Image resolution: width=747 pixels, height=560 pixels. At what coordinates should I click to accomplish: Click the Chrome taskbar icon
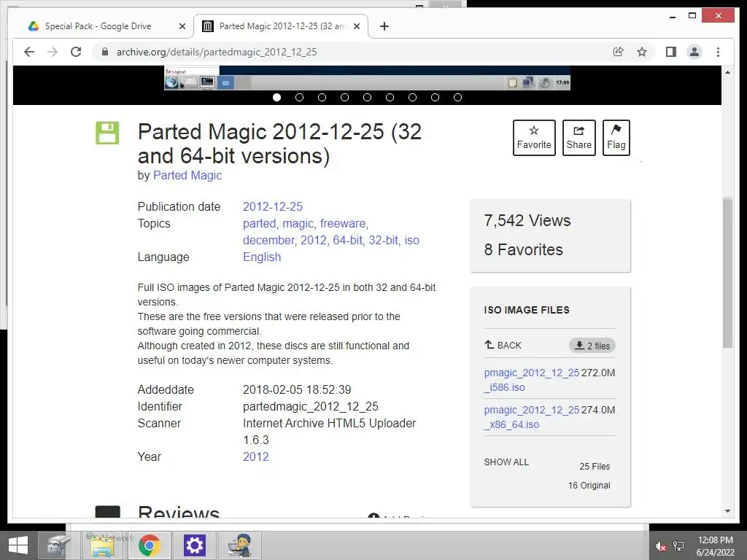[149, 545]
